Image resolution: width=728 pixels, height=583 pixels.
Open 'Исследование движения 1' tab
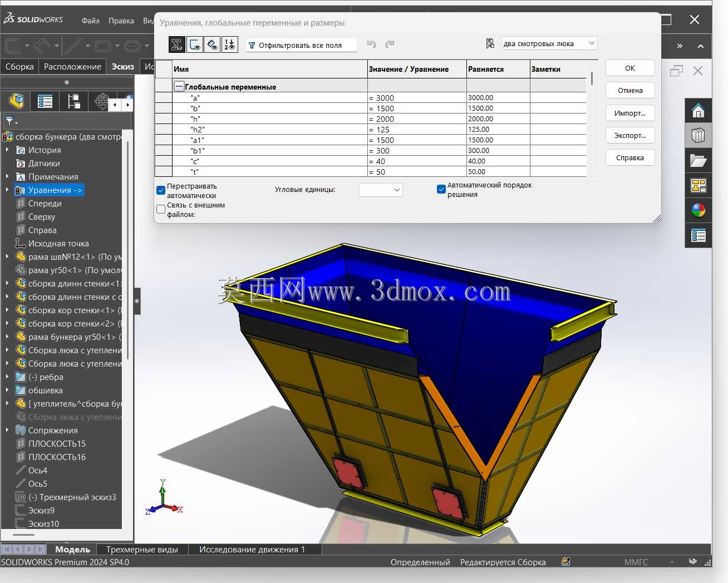pos(252,549)
